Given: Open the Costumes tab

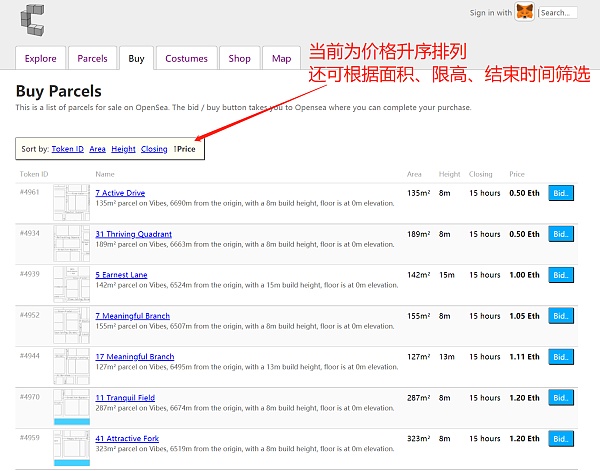Looking at the screenshot, I should coord(186,59).
